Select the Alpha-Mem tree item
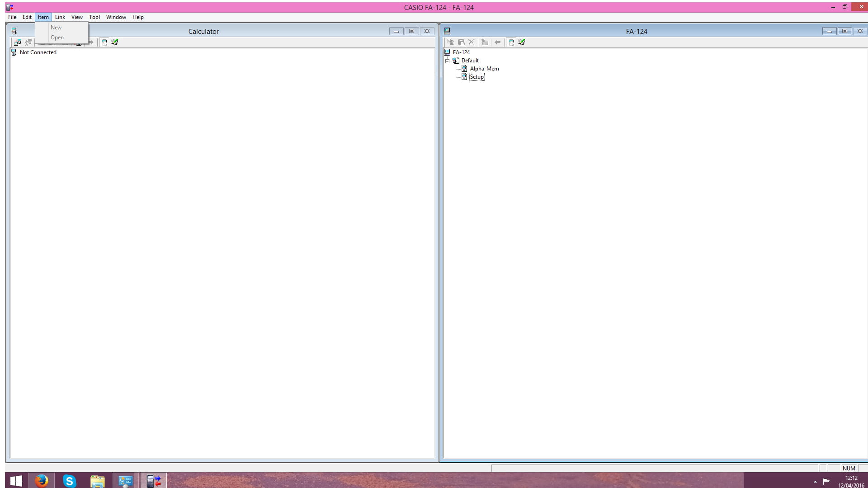The width and height of the screenshot is (868, 488). tap(484, 69)
